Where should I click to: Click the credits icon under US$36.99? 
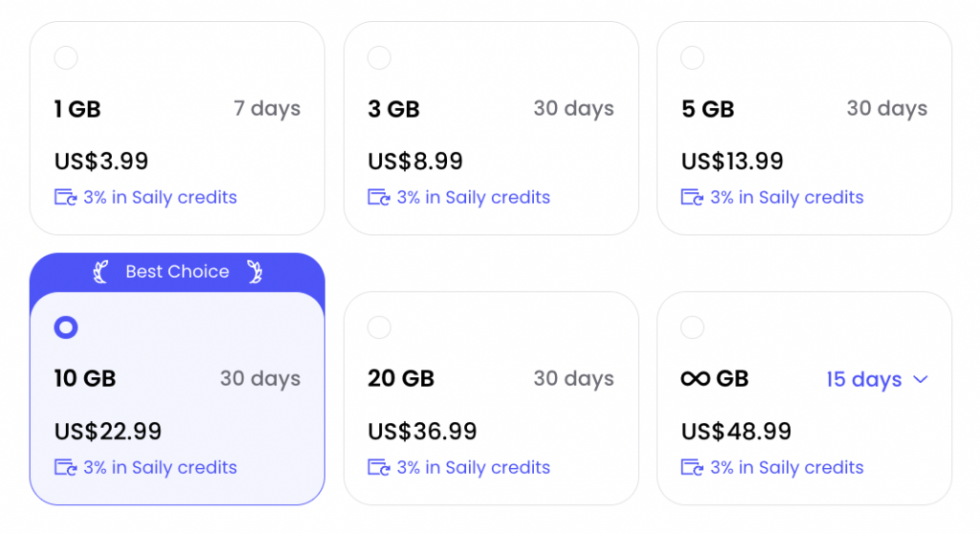pyautogui.click(x=379, y=467)
